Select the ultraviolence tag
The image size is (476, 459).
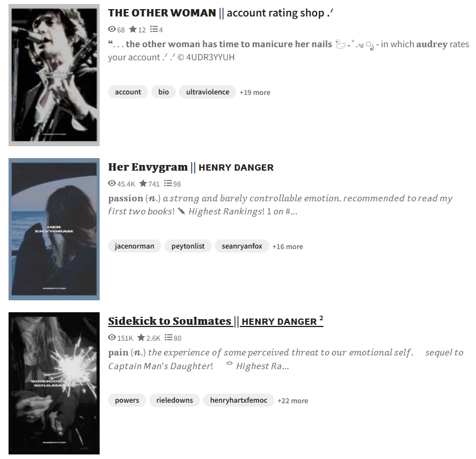click(x=208, y=92)
